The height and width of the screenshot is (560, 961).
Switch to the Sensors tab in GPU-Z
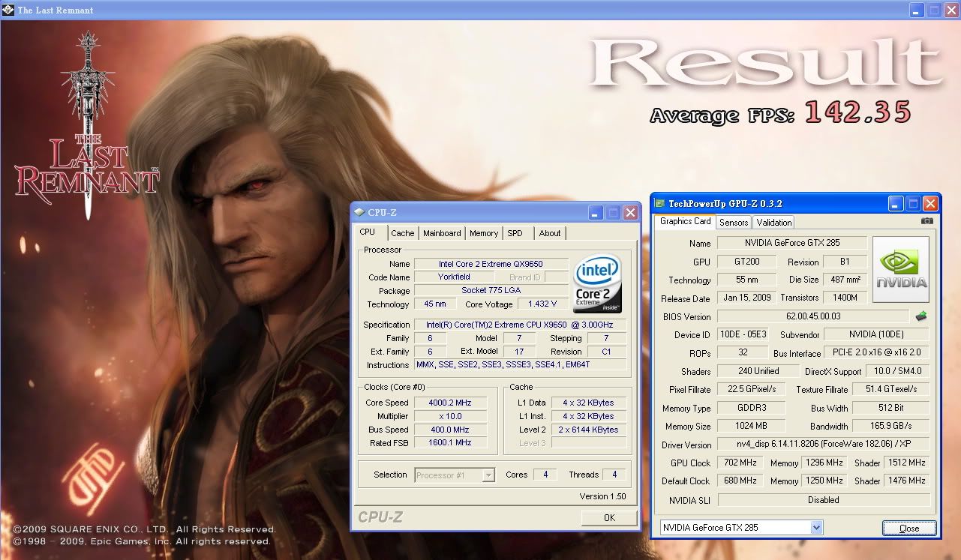[733, 222]
